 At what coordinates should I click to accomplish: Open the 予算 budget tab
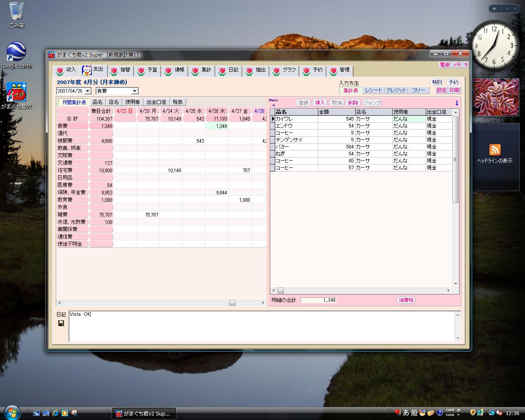click(x=147, y=71)
